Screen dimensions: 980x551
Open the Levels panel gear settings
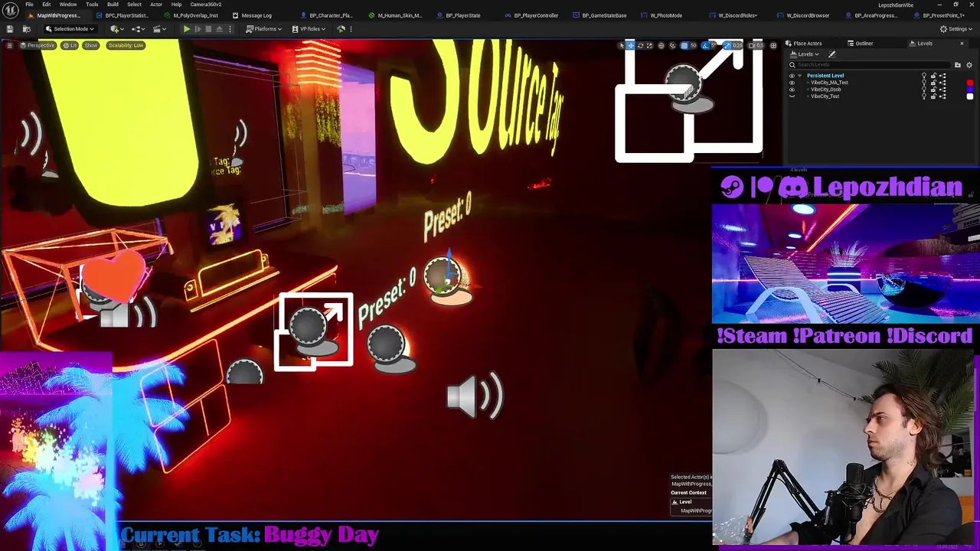pos(969,65)
